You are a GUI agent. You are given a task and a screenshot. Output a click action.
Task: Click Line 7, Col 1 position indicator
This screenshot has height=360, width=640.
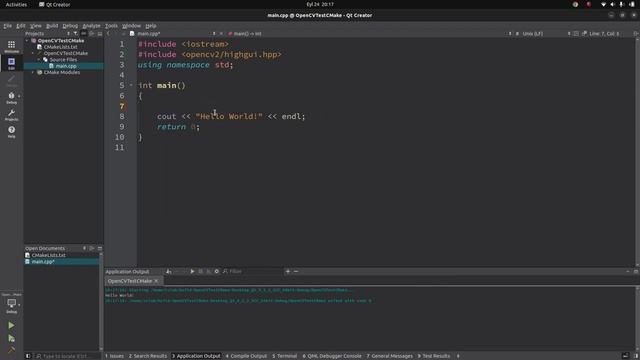point(604,33)
